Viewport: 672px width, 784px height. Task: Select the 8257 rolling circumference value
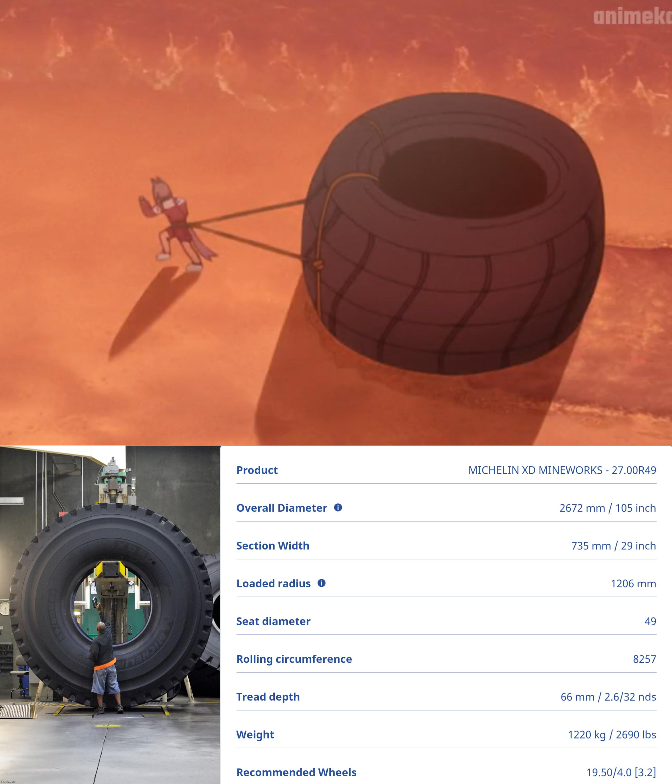(644, 659)
